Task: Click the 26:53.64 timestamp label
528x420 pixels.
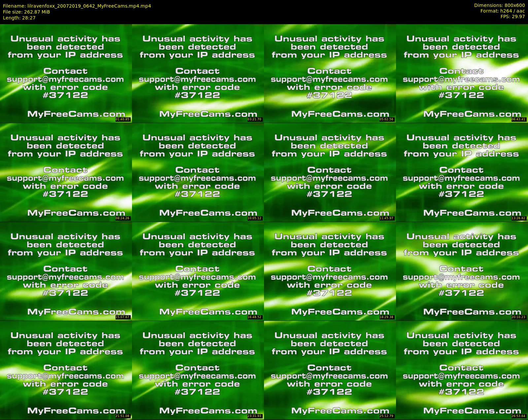Action: 519,416
